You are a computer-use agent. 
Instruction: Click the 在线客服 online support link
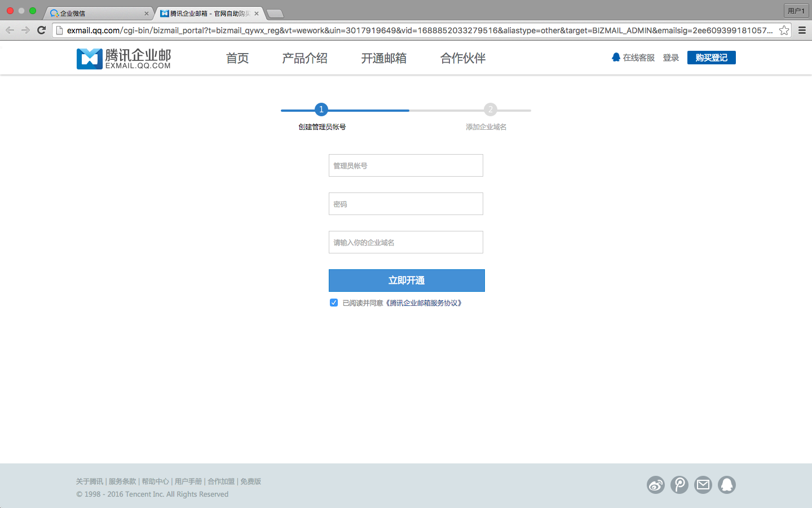633,58
